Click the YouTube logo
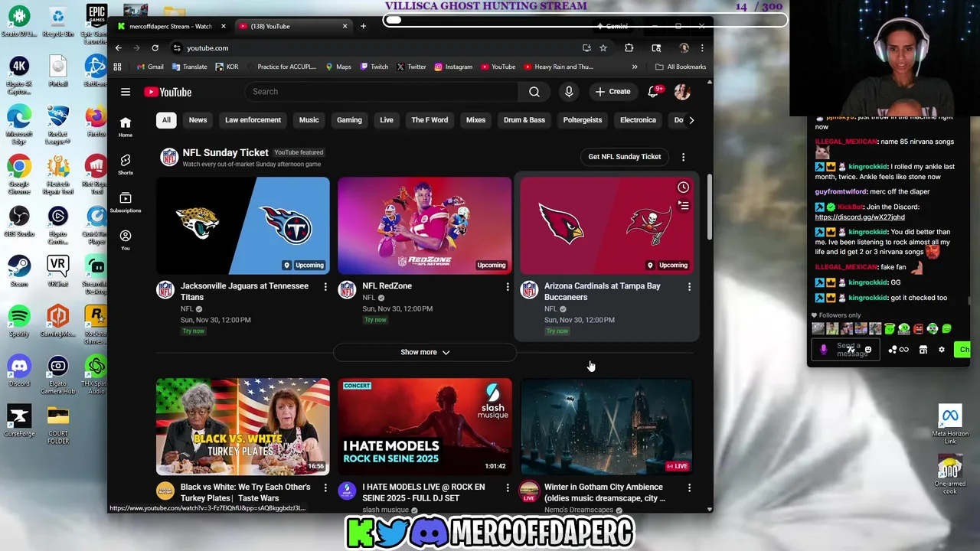980x551 pixels. [168, 92]
